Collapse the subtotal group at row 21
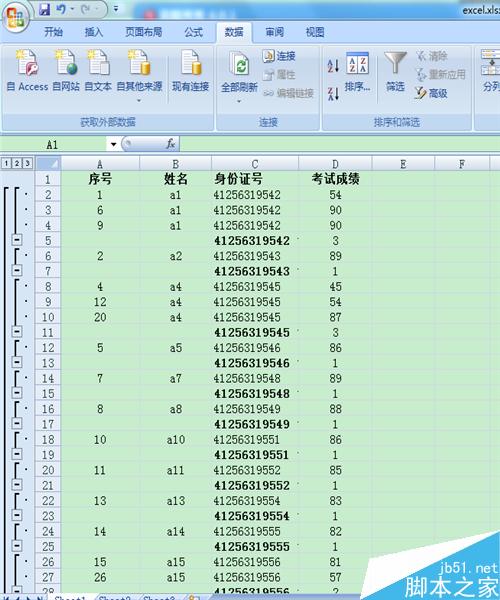Screen dimensions: 500x600 16,485
